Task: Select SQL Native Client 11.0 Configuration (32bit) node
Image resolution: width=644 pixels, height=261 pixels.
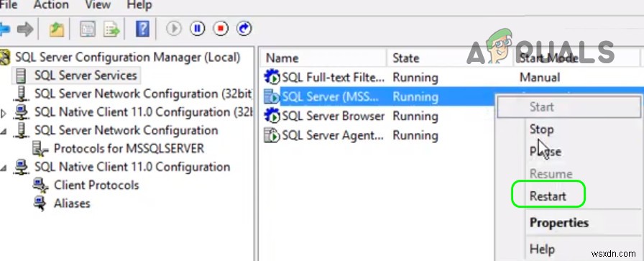Action: pyautogui.click(x=143, y=111)
